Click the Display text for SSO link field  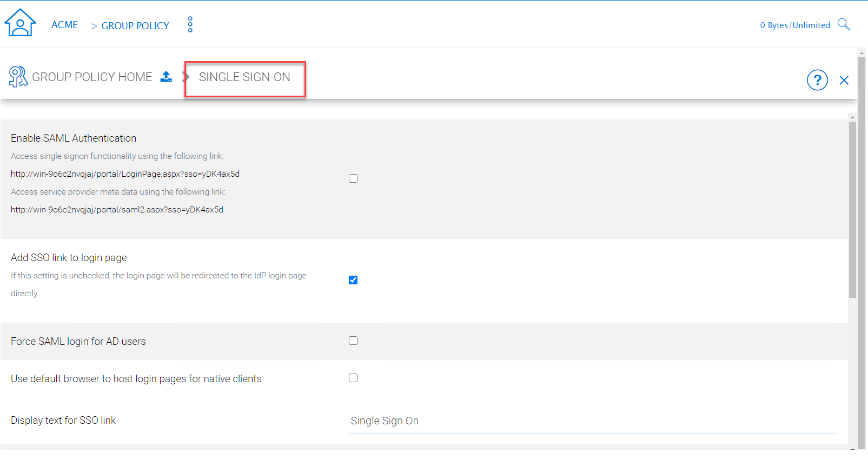pyautogui.click(x=593, y=421)
